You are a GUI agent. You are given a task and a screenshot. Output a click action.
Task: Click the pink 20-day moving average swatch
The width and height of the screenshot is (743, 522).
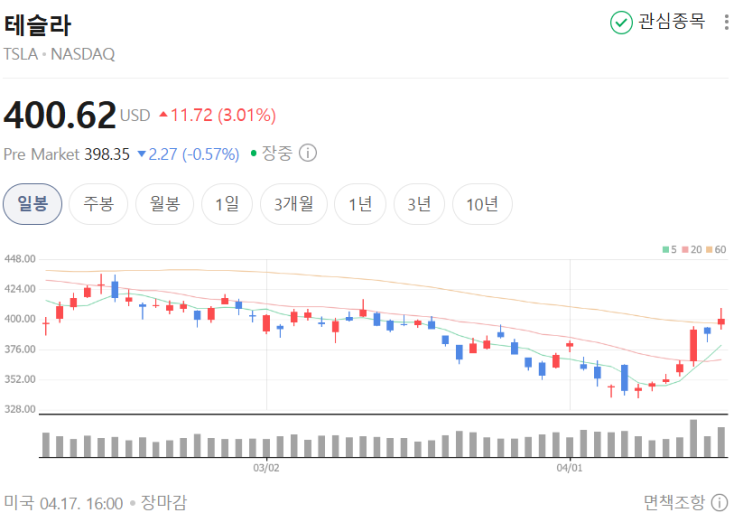point(685,250)
